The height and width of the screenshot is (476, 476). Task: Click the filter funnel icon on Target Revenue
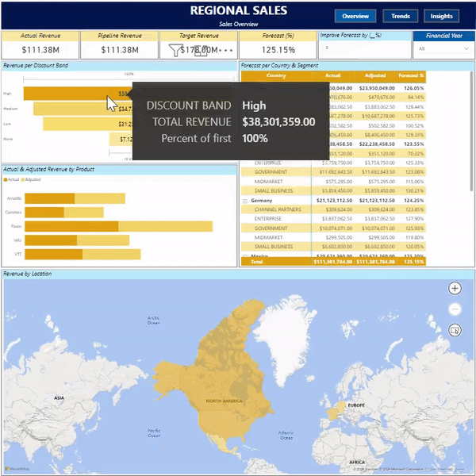pyautogui.click(x=175, y=50)
